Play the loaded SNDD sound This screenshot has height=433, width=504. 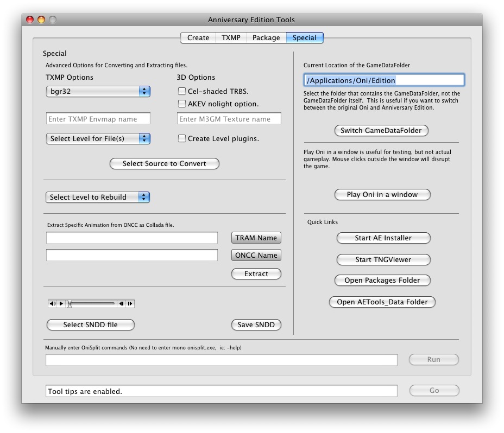61,303
